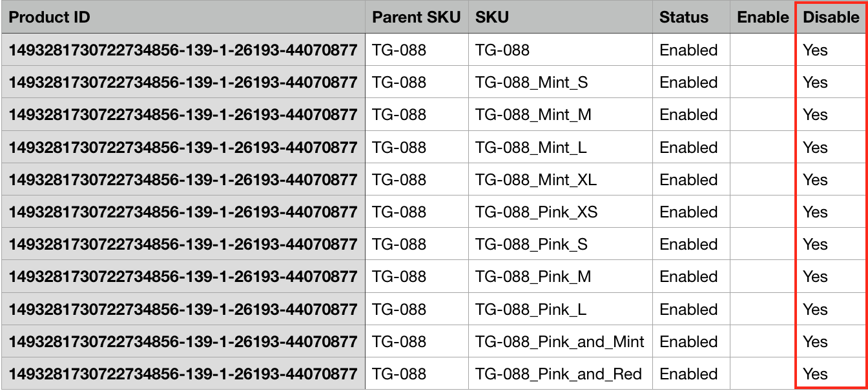This screenshot has width=868, height=391.
Task: Click the TG-088_Pink_XS SKU cell
Action: 536,212
